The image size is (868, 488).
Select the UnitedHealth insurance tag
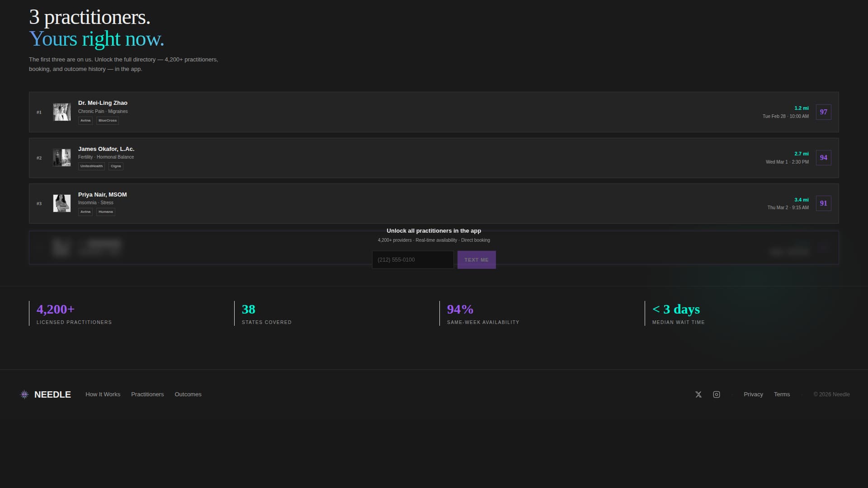[x=91, y=166]
